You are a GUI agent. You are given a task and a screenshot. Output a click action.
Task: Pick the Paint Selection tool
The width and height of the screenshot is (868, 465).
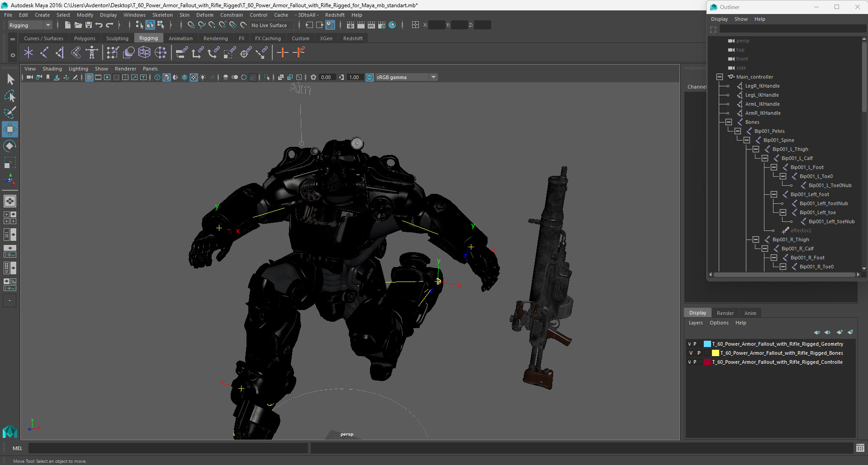pos(10,112)
